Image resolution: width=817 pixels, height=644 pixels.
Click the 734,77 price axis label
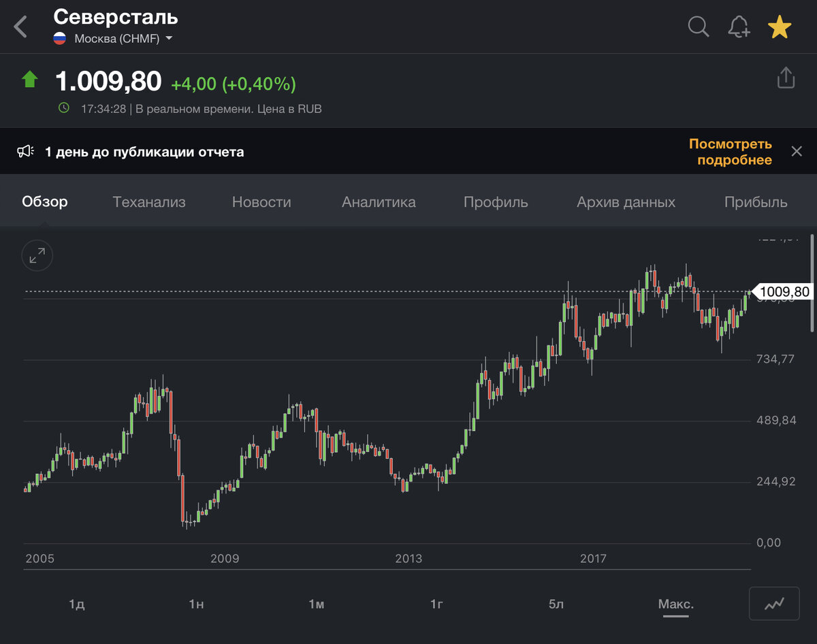tap(775, 359)
